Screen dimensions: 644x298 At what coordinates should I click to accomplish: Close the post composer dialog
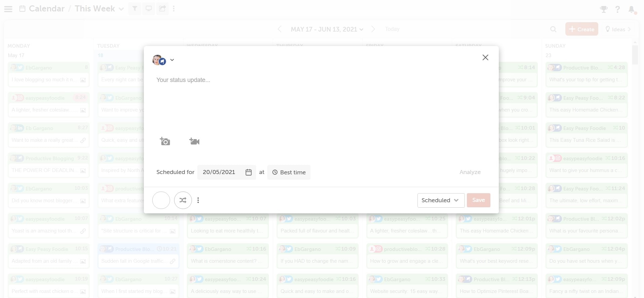(x=485, y=57)
